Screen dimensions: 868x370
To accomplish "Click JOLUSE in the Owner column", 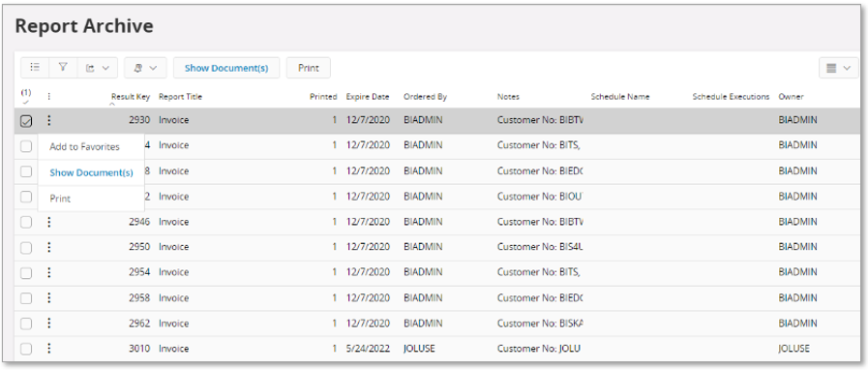I will (793, 349).
